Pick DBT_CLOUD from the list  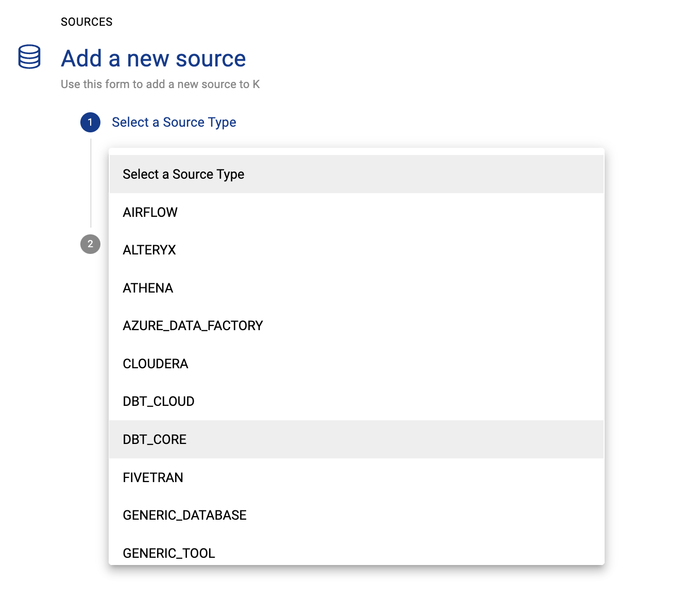point(159,402)
